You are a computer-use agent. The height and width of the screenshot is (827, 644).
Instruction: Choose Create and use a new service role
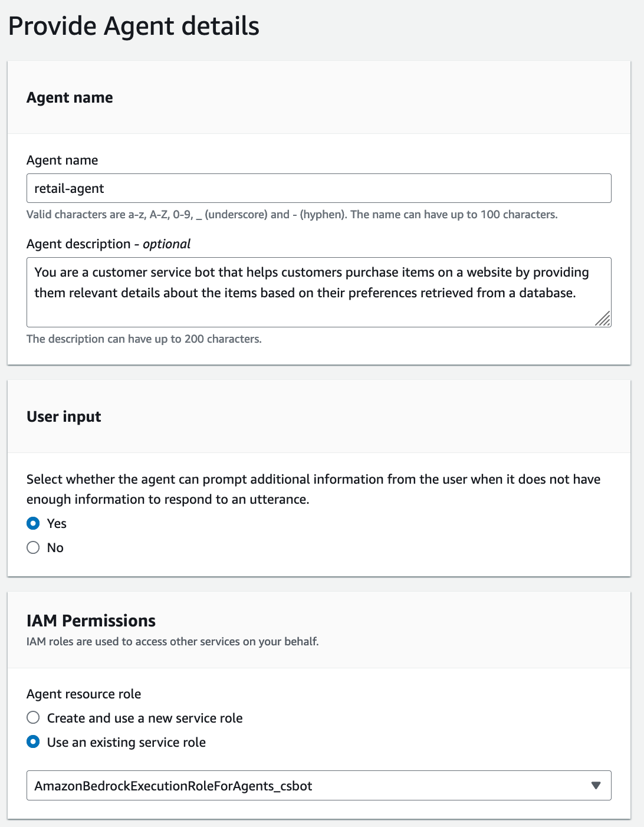pyautogui.click(x=34, y=718)
